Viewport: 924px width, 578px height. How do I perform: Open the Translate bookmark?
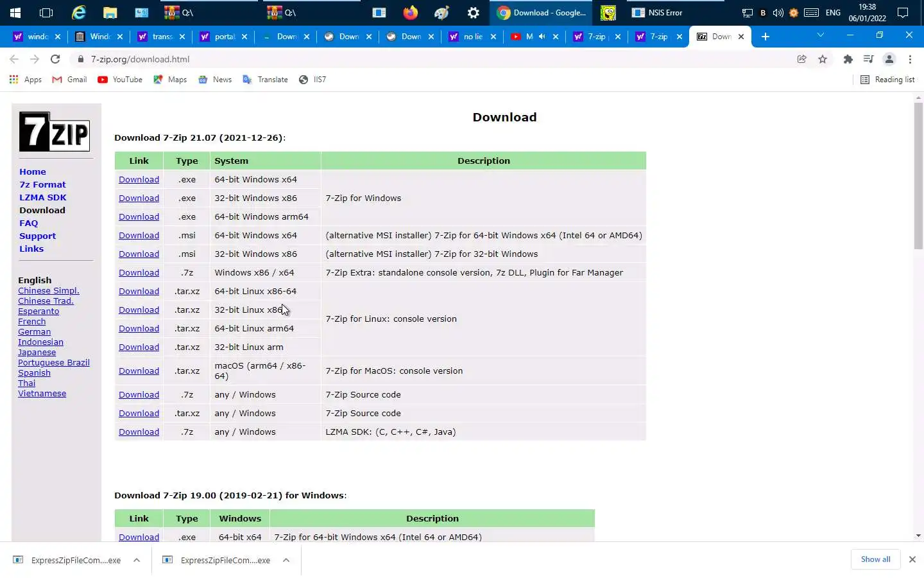click(x=265, y=80)
